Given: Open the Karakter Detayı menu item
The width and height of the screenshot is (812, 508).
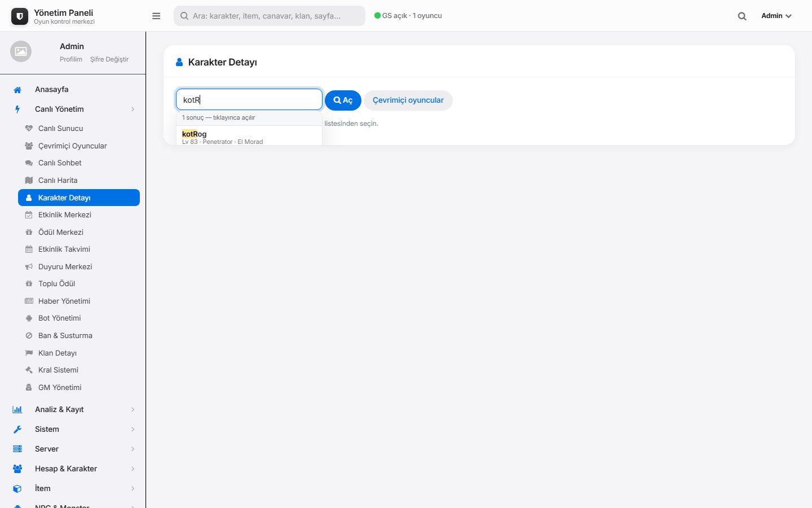Looking at the screenshot, I should (79, 198).
